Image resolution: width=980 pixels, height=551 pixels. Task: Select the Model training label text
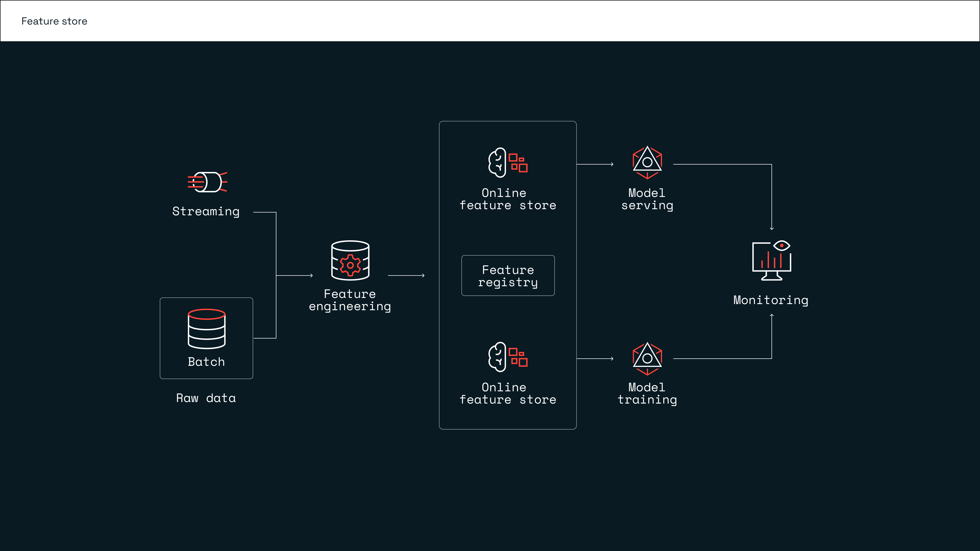(647, 393)
